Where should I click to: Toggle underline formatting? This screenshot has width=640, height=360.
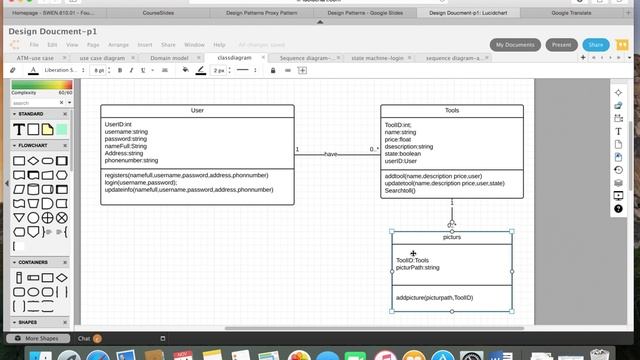(x=143, y=70)
